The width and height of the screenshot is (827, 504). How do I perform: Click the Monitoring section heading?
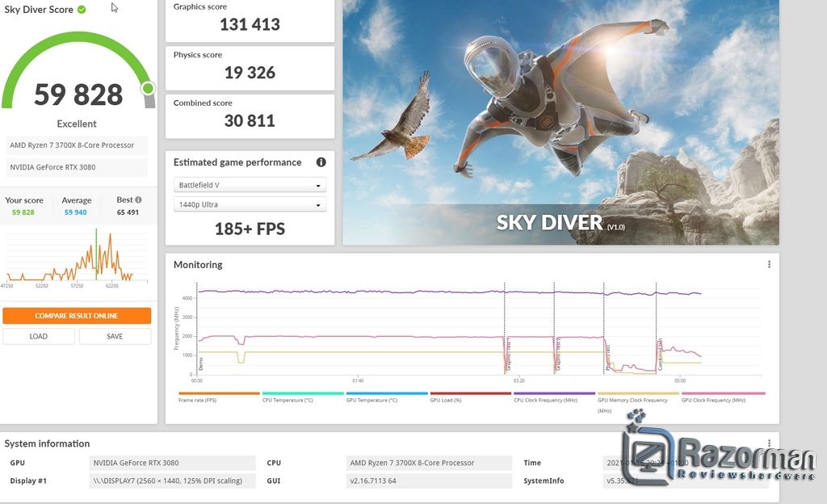[198, 265]
